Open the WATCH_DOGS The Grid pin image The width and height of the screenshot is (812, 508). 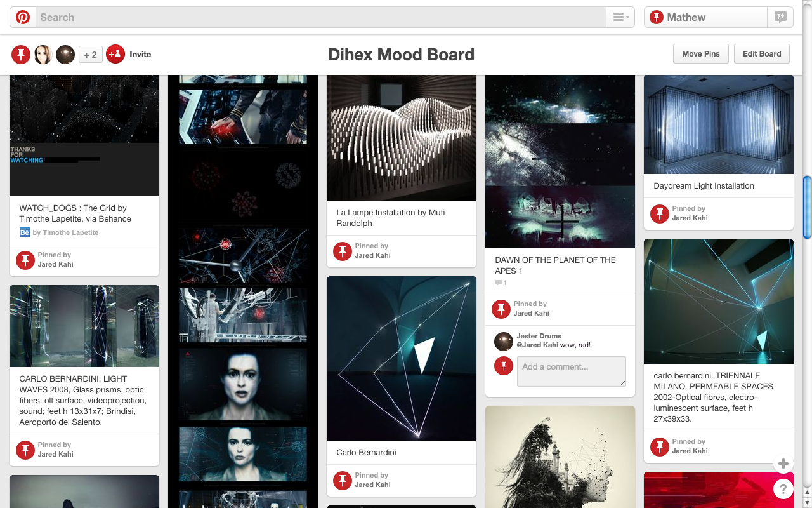click(84, 135)
